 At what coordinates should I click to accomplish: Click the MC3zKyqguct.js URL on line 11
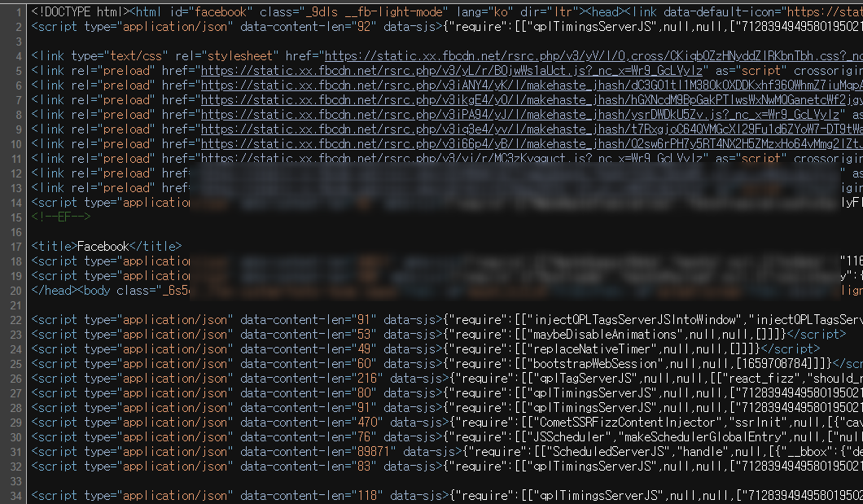(x=452, y=159)
